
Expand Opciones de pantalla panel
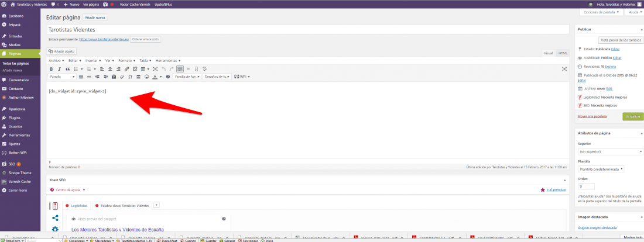(601, 12)
